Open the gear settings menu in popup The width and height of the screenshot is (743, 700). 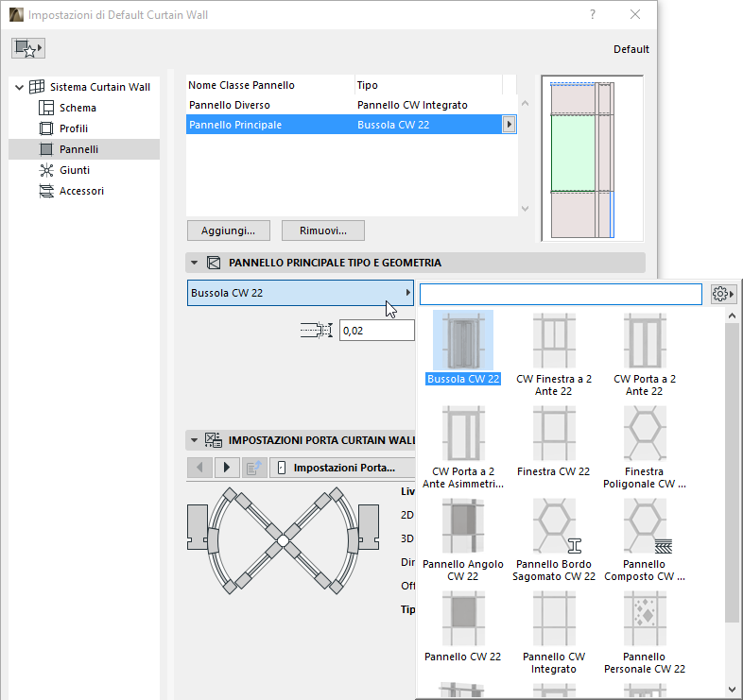(723, 295)
